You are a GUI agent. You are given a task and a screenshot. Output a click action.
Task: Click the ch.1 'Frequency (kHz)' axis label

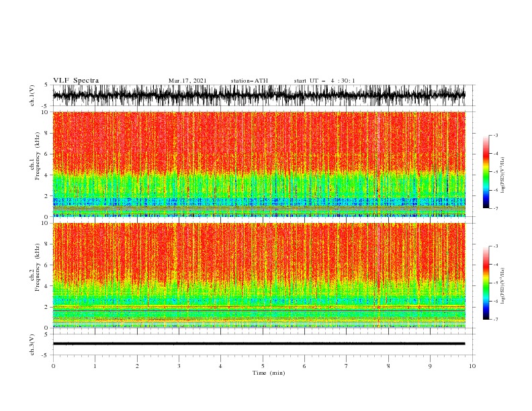(38, 156)
